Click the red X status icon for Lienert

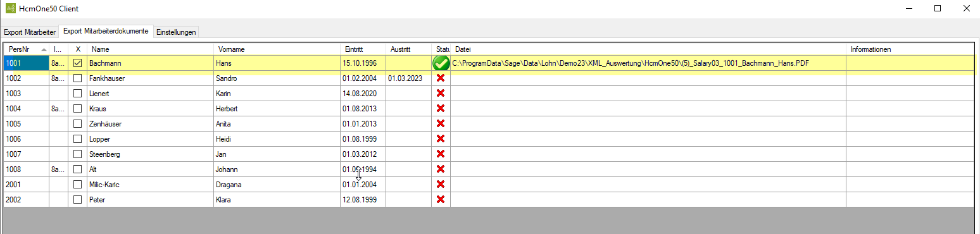(441, 93)
